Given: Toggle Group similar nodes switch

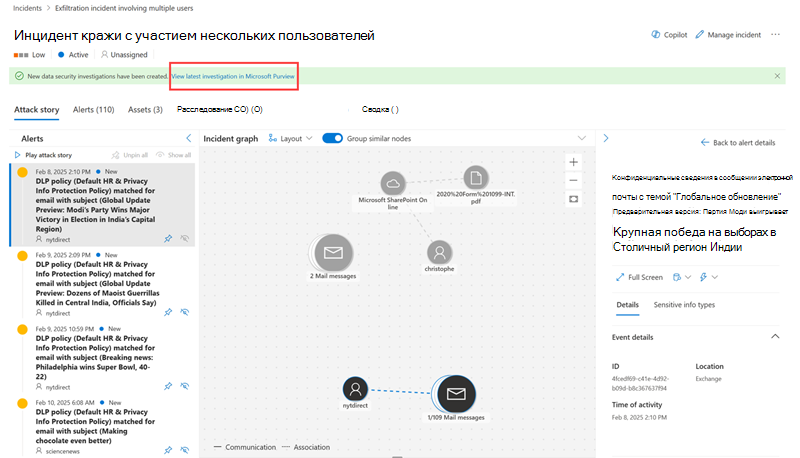Looking at the screenshot, I should tap(333, 138).
